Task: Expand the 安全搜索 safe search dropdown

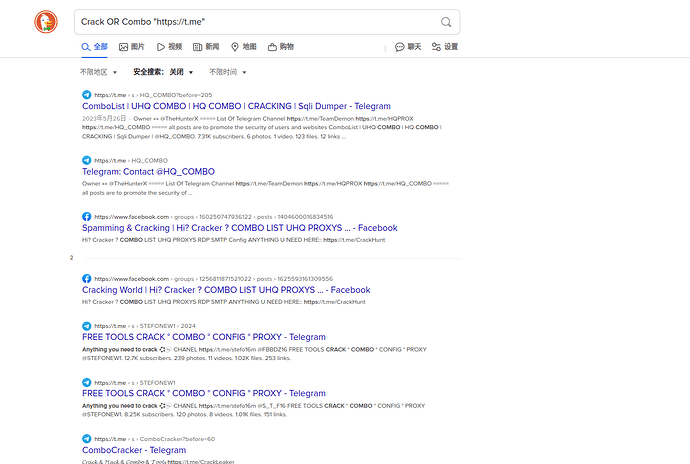Action: [x=163, y=72]
